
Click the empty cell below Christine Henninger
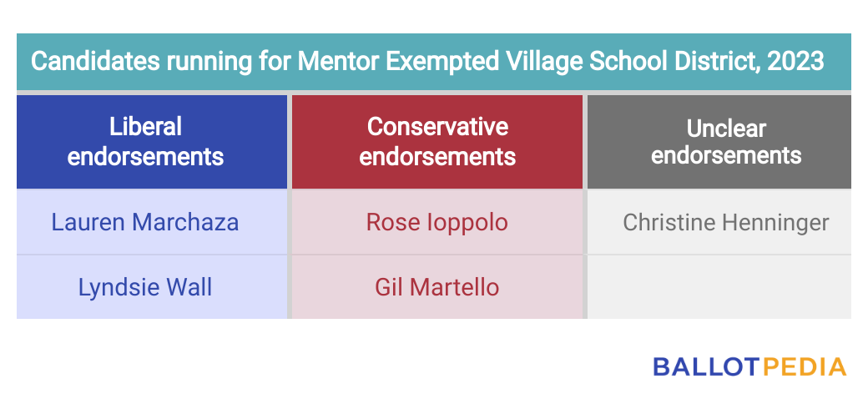click(719, 287)
